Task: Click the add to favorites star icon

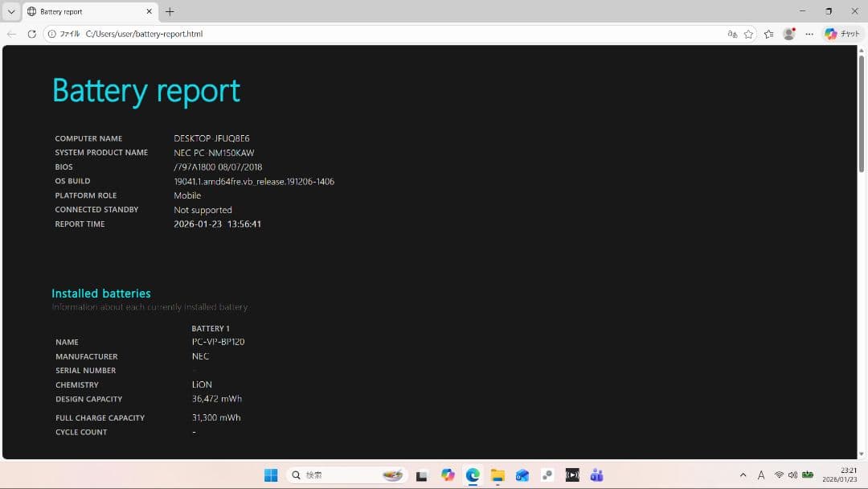Action: point(748,34)
